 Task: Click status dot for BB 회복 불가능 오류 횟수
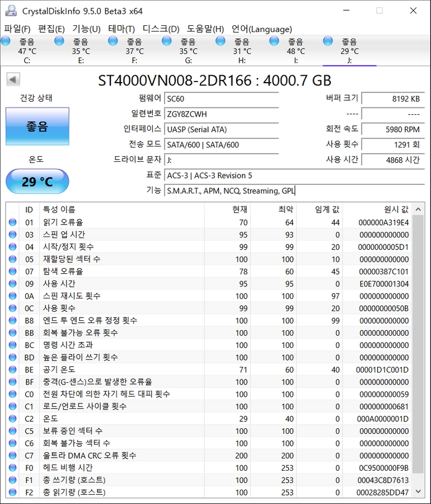[x=13, y=333]
